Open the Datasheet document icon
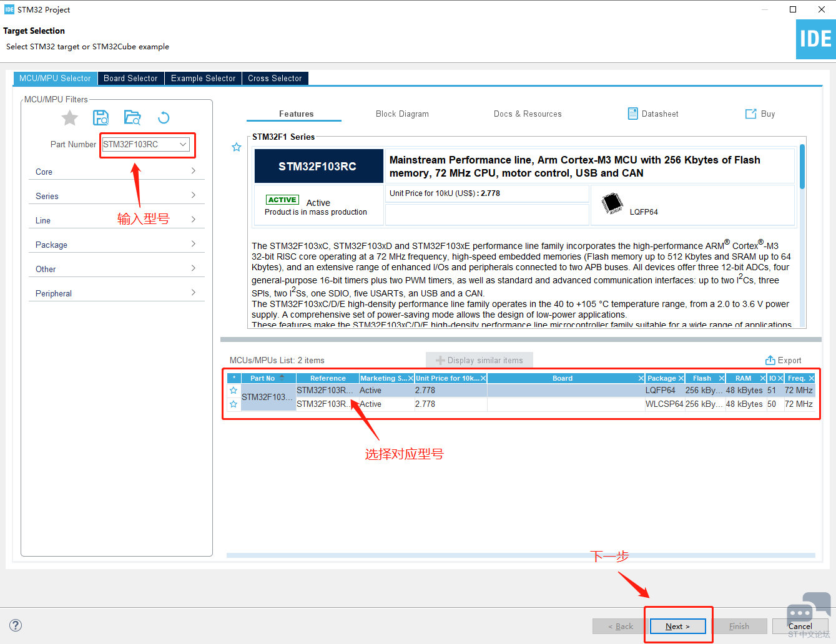 point(633,114)
